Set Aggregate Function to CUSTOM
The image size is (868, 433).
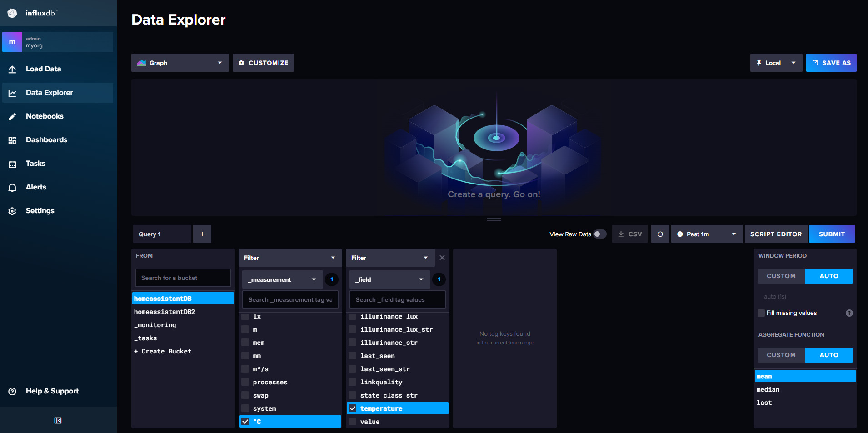[x=781, y=355]
